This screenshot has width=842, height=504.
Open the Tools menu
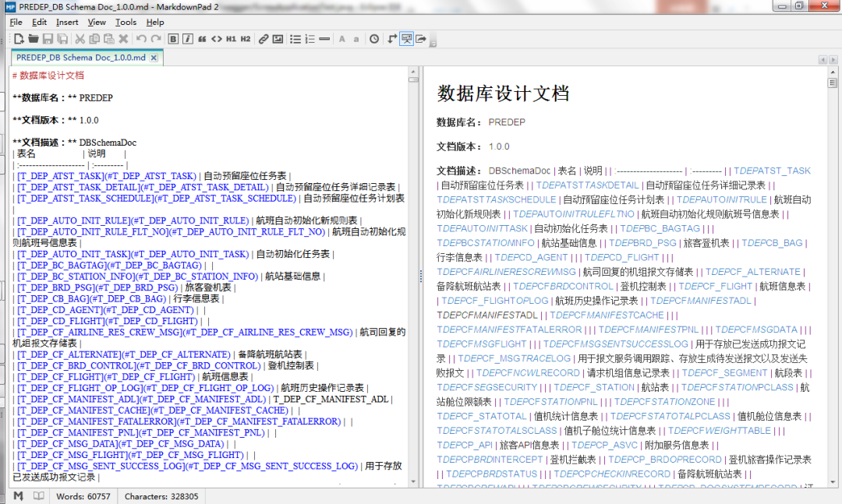point(125,22)
